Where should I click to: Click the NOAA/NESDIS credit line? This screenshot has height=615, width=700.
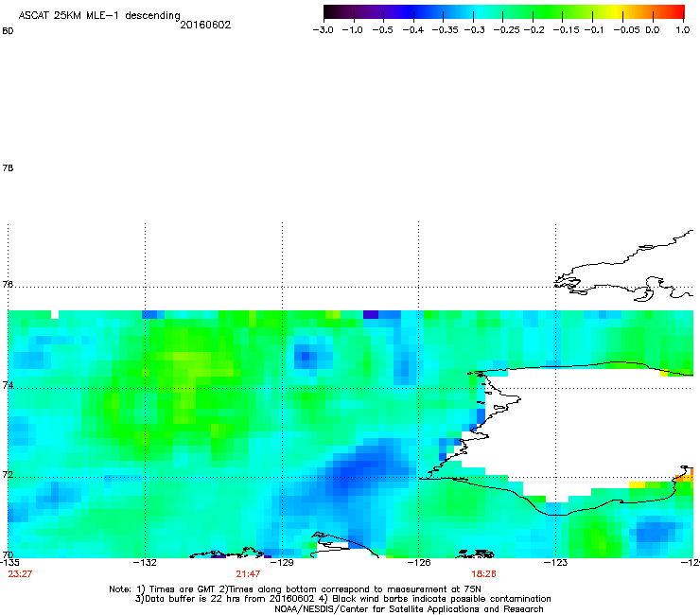(409, 609)
